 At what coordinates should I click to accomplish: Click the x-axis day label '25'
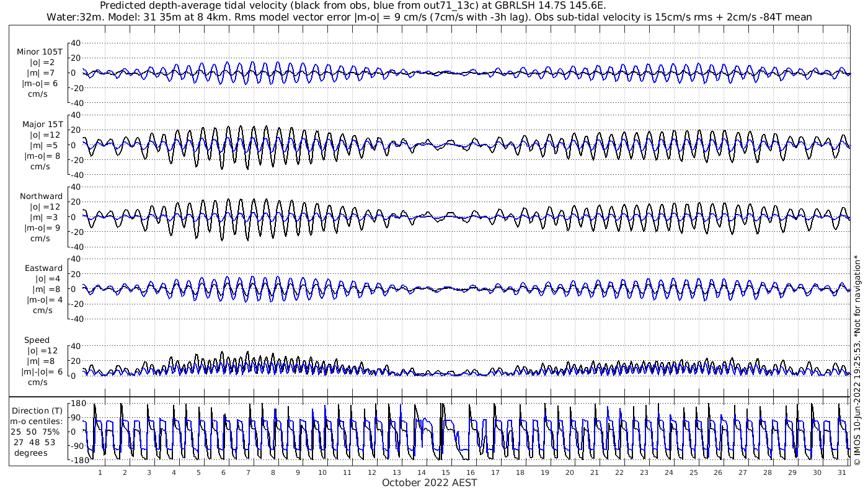click(693, 472)
